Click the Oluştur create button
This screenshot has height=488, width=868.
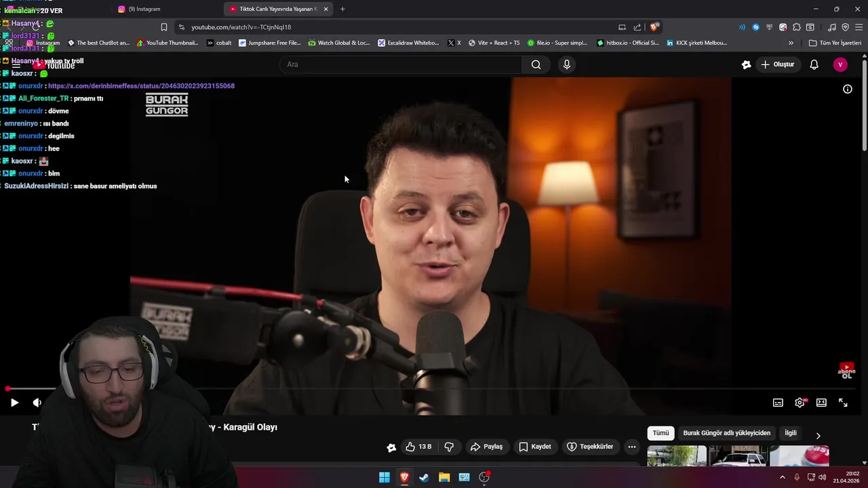(777, 64)
